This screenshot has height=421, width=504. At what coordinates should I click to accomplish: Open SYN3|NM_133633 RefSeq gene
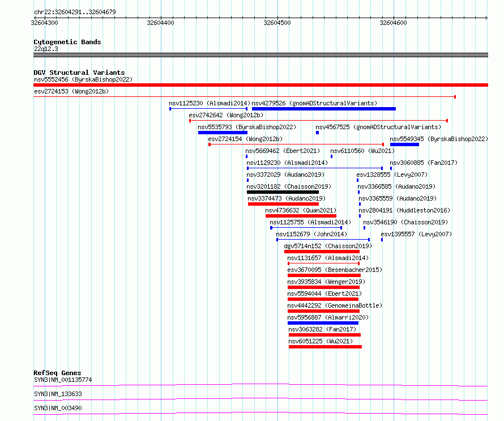(58, 394)
